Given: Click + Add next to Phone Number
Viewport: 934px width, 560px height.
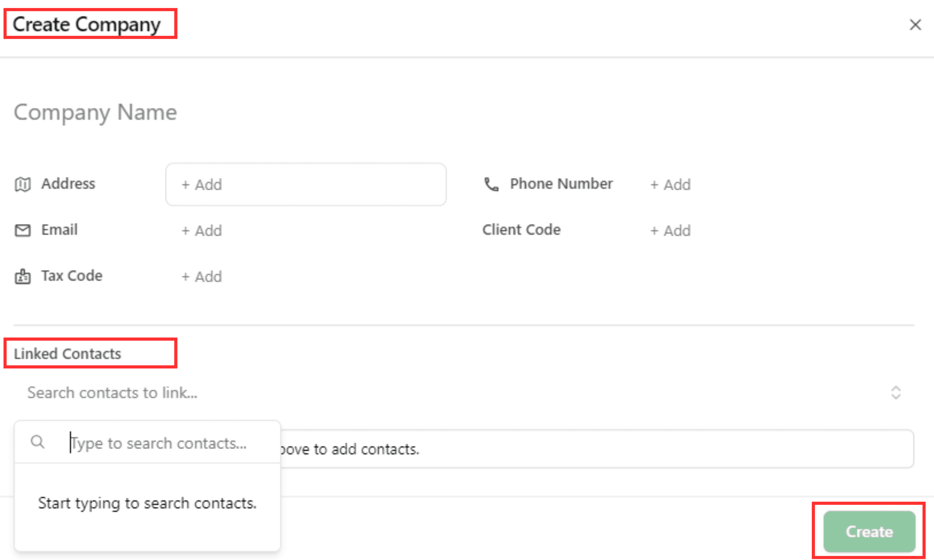Looking at the screenshot, I should click(671, 185).
